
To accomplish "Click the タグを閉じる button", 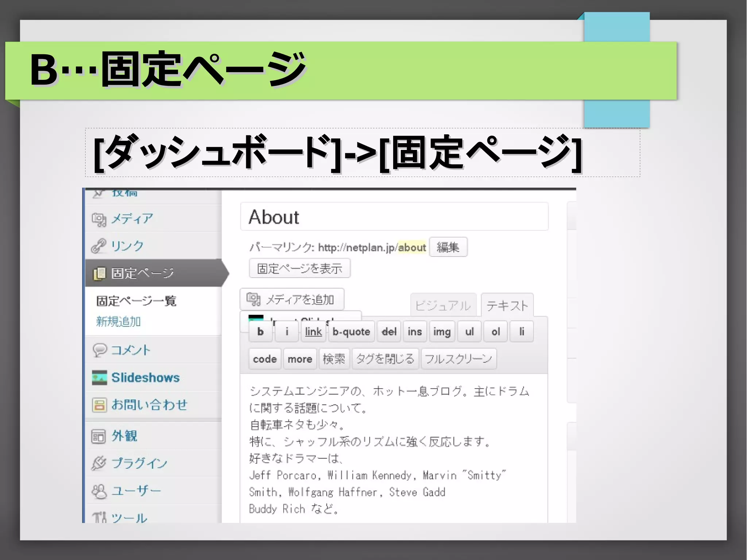I will (x=385, y=359).
